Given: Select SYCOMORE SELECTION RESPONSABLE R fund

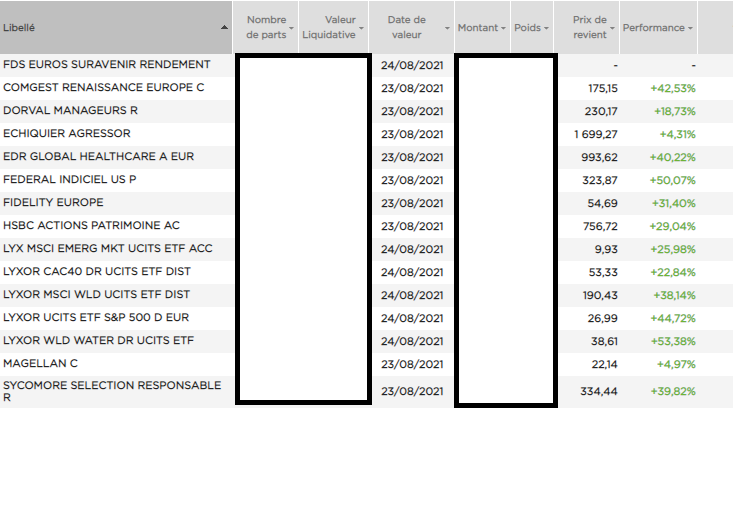Looking at the screenshot, I should click(x=112, y=391).
